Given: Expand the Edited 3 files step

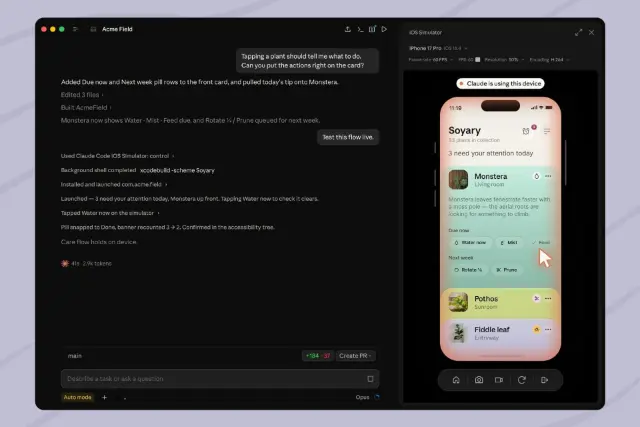Looking at the screenshot, I should point(82,95).
